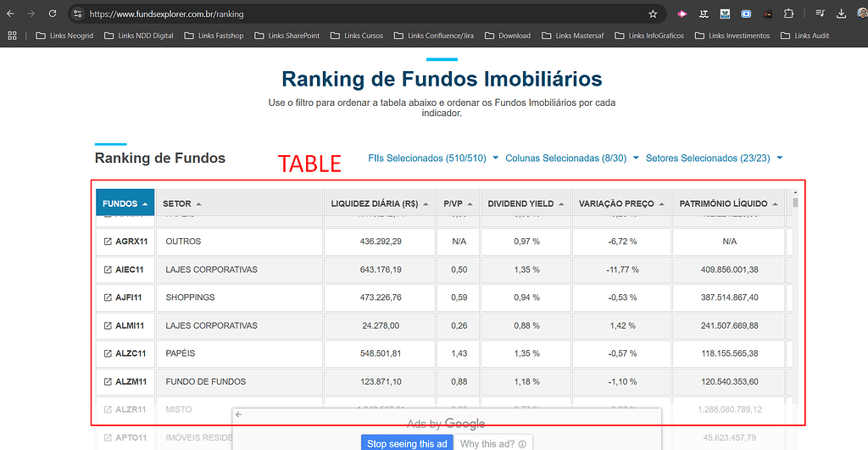The image size is (868, 450).
Task: Sort by DIVIDEND YIELD column header
Action: 526,203
